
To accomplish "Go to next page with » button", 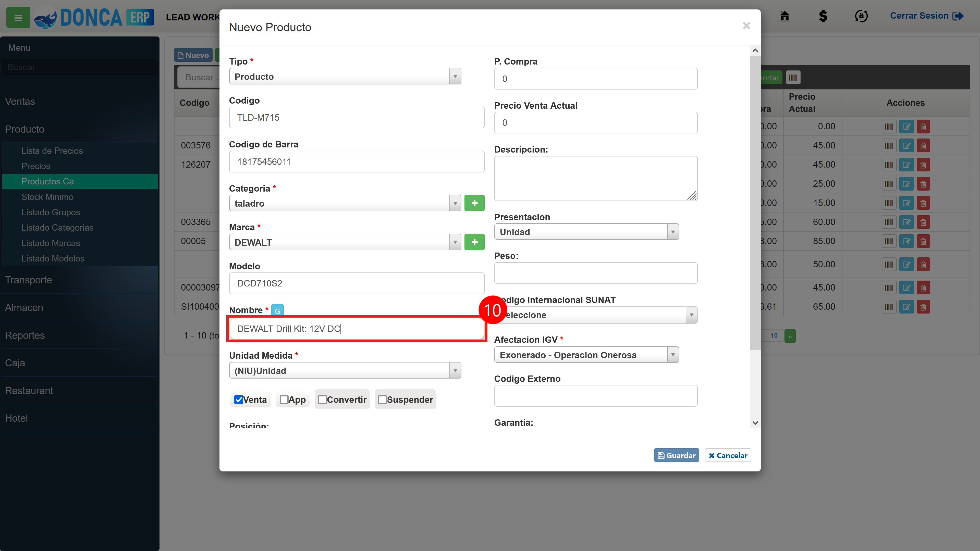I will coord(790,336).
